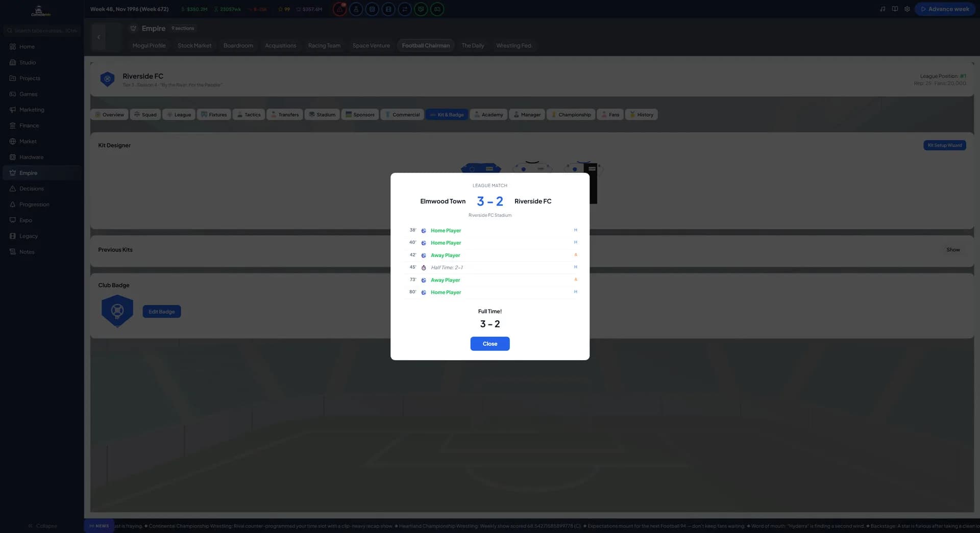980x533 pixels.
Task: Select the blue home kit preview
Action: [x=481, y=168]
